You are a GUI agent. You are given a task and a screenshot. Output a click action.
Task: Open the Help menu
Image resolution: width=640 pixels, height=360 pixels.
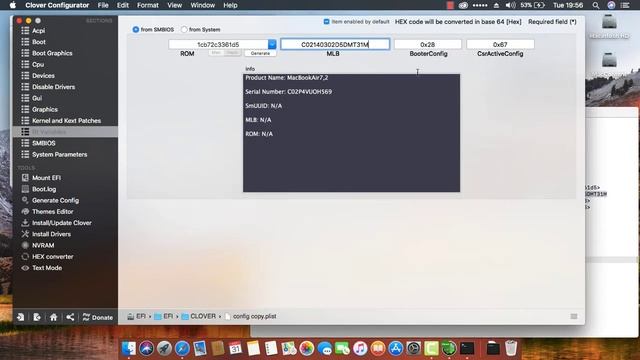[x=230, y=5]
